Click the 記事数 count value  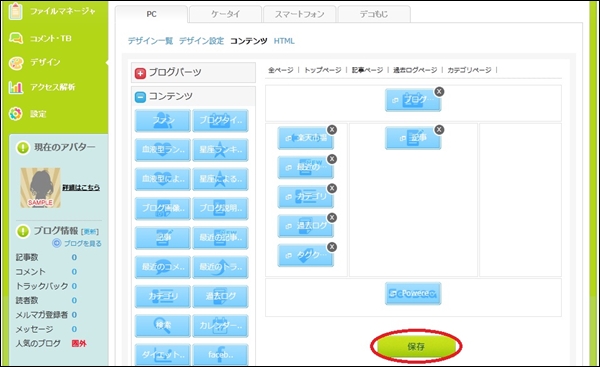tap(74, 258)
